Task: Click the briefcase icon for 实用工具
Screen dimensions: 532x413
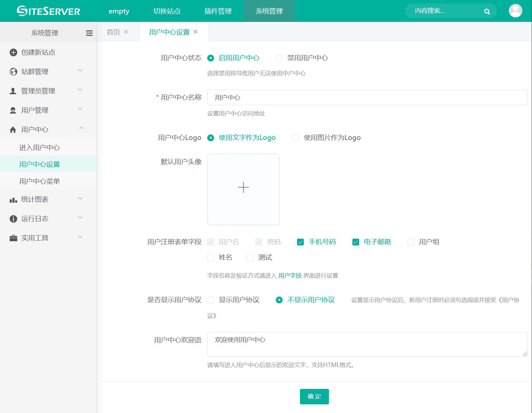Action: (x=13, y=238)
